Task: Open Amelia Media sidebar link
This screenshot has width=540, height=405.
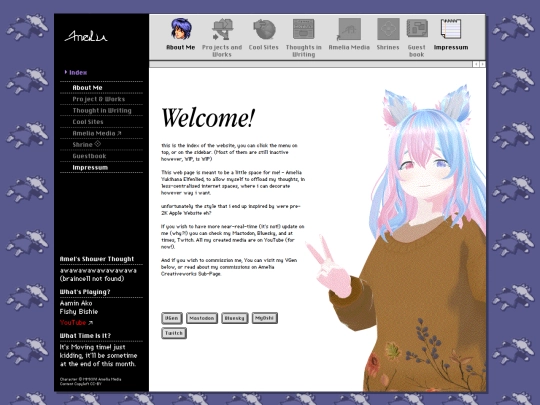Action: pyautogui.click(x=97, y=133)
